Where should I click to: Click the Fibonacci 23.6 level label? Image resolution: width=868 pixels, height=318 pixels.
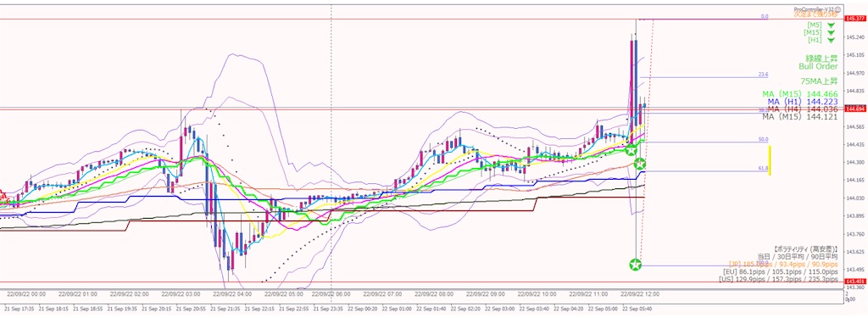coord(764,75)
